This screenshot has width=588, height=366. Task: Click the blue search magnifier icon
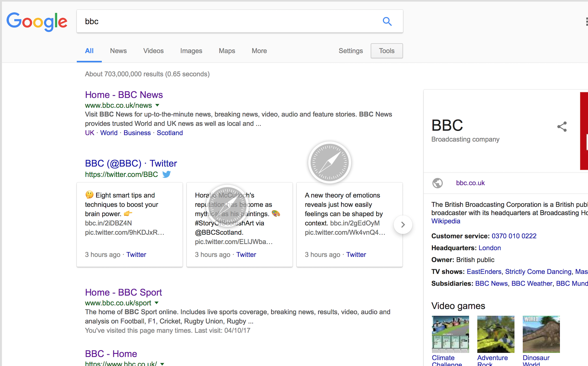pos(387,21)
